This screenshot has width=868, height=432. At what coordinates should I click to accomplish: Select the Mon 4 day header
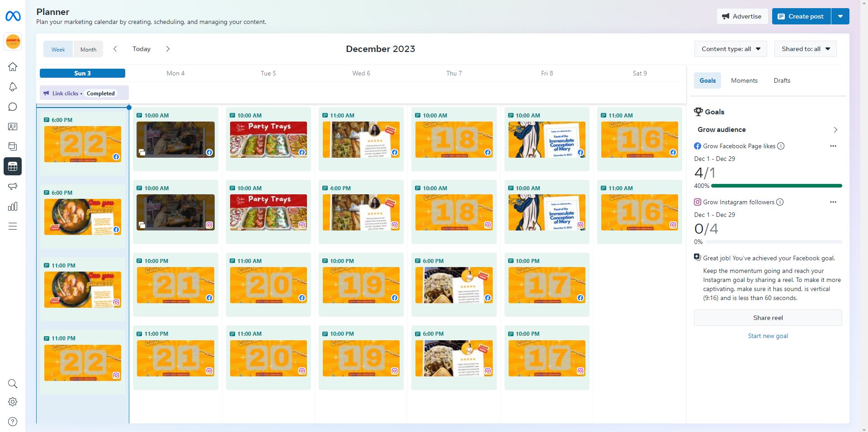point(175,73)
